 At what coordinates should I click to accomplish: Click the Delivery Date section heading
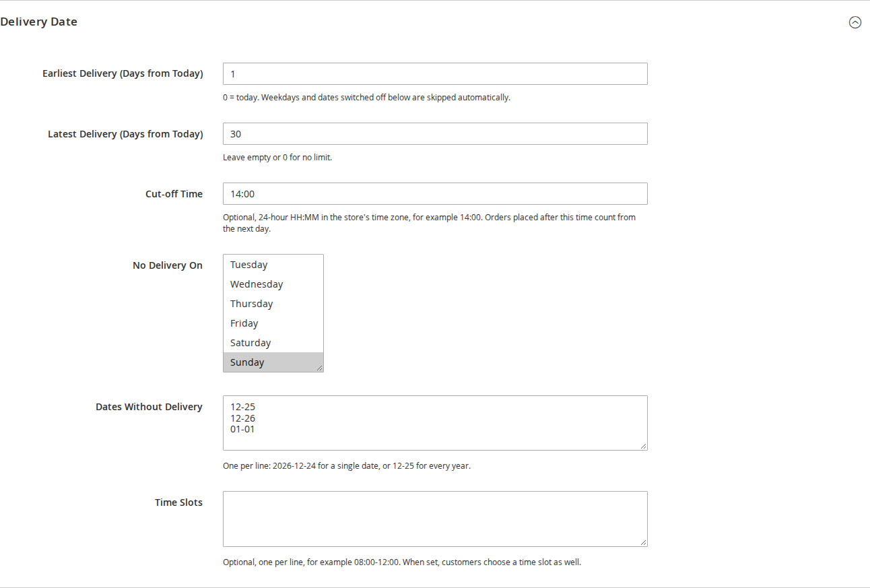(39, 22)
